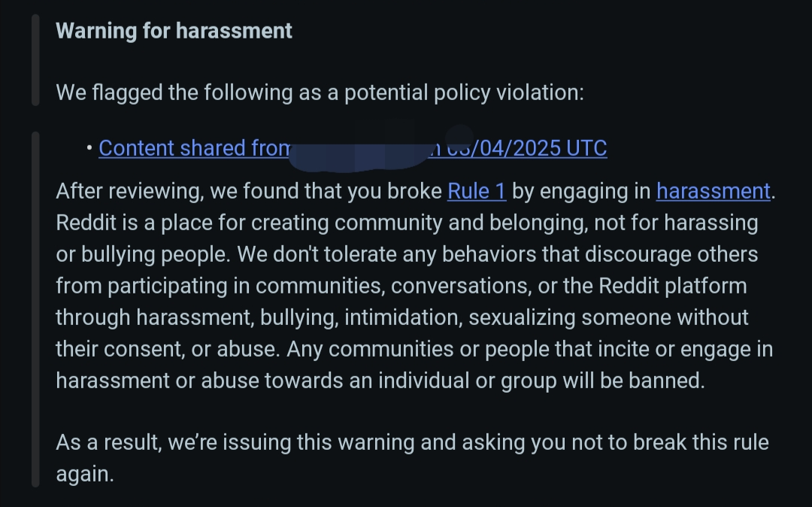Follow the harassment policy link
Screen dimensions: 812x507
point(713,191)
